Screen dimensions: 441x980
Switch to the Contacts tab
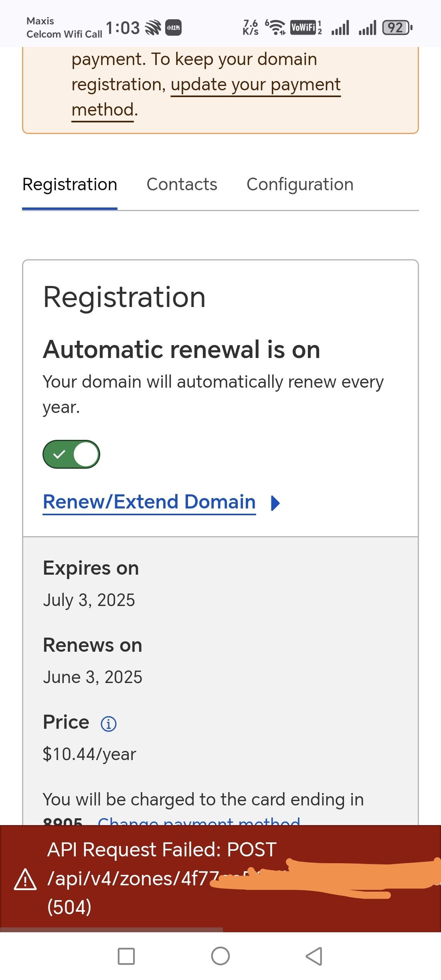182,185
